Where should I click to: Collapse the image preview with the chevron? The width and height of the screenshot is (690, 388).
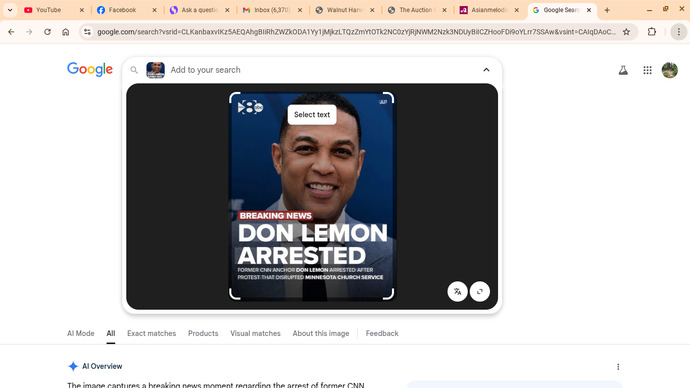point(486,70)
